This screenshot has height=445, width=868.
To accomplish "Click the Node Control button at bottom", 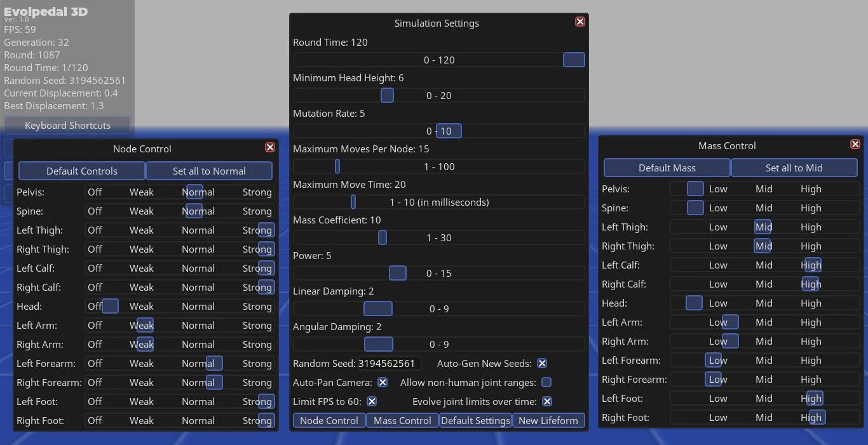I will tap(329, 420).
